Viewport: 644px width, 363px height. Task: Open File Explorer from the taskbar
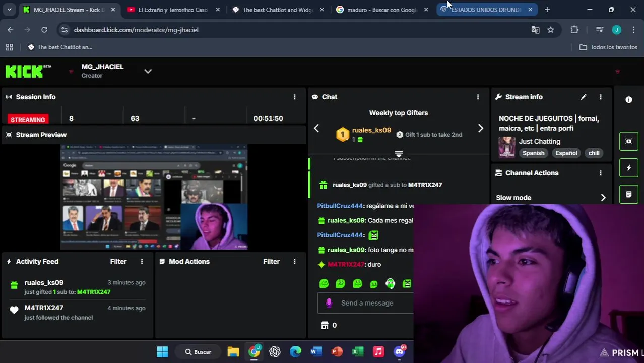point(233,351)
